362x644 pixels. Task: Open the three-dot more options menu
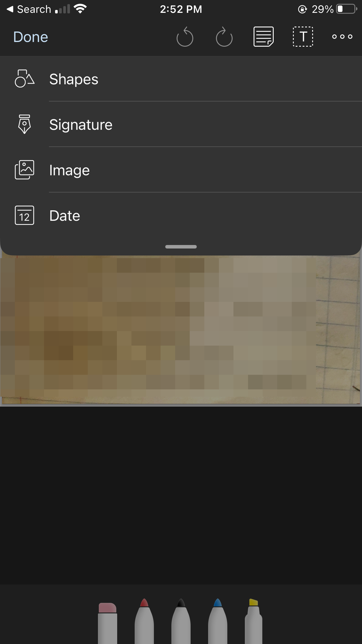click(342, 37)
